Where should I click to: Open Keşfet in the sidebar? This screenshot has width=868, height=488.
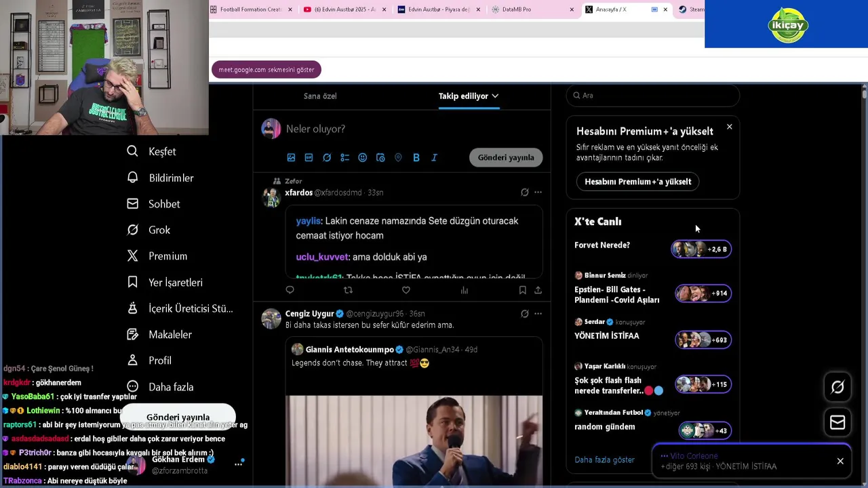click(151, 151)
